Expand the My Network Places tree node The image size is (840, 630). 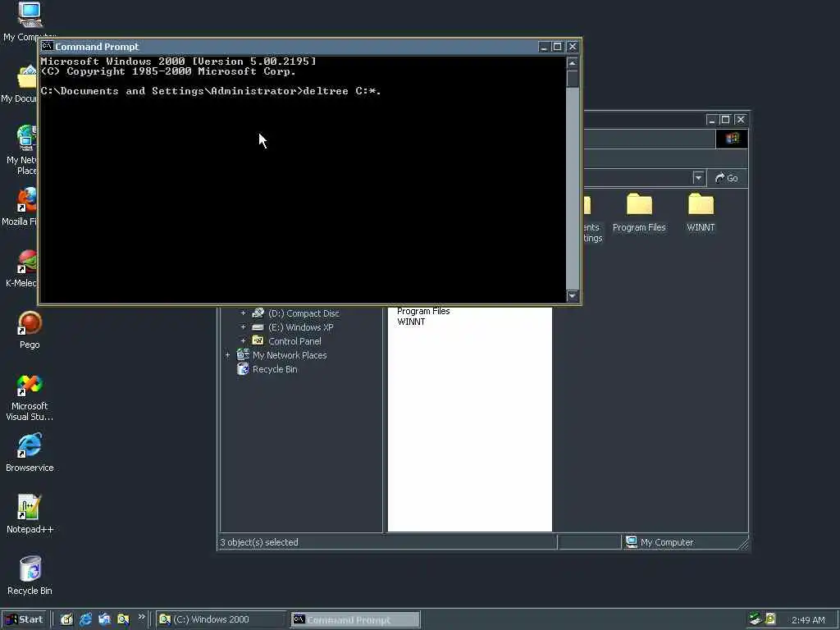click(228, 354)
